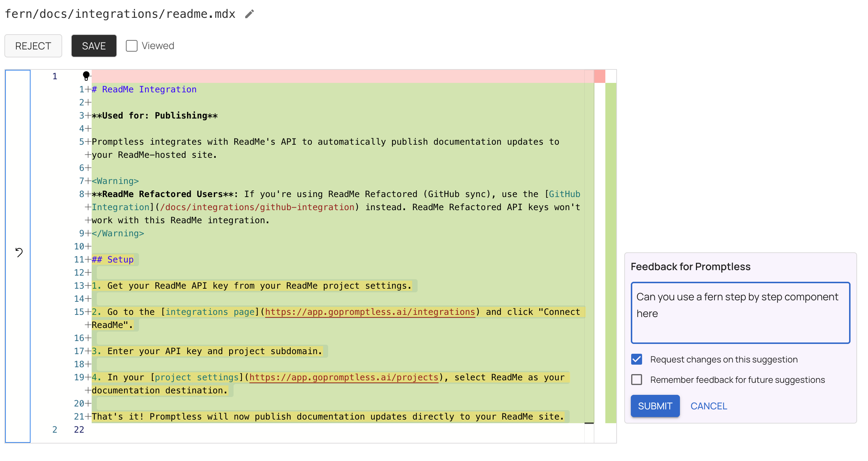The image size is (868, 461).
Task: Click red deletion marker in overview ruler
Action: (600, 76)
